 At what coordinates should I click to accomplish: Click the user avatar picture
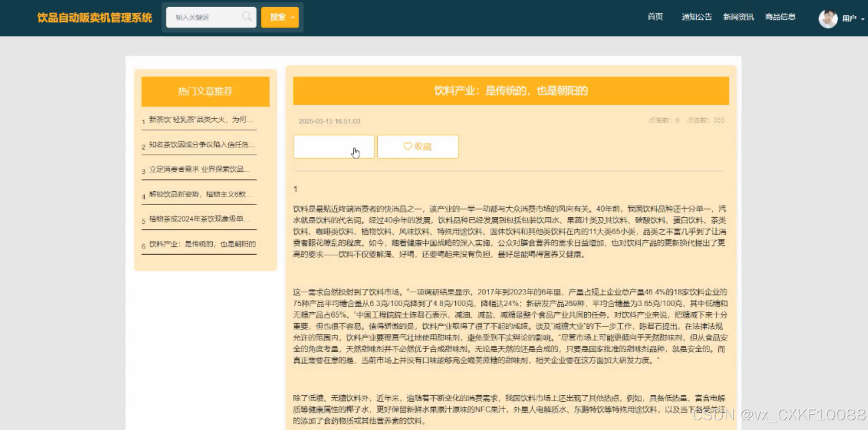pos(828,18)
